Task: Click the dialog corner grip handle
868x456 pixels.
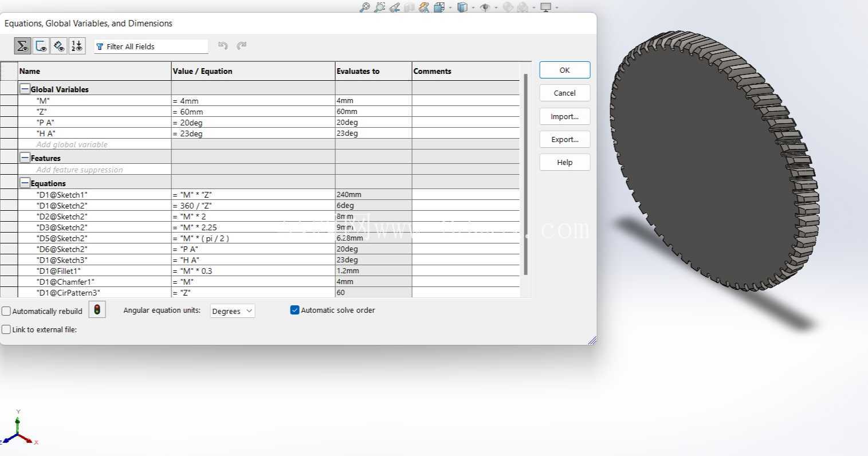Action: tap(592, 340)
